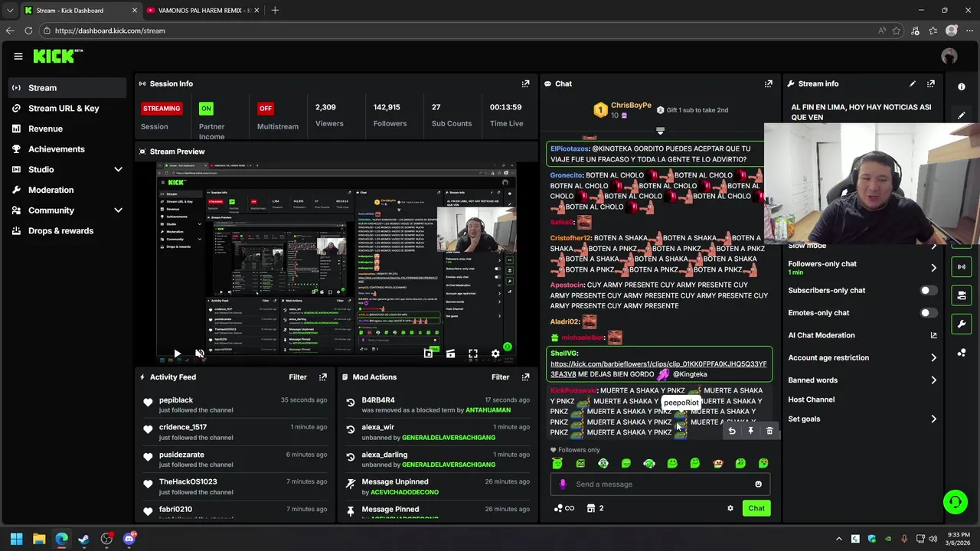
Task: Pin the hovered chat message
Action: (750, 431)
